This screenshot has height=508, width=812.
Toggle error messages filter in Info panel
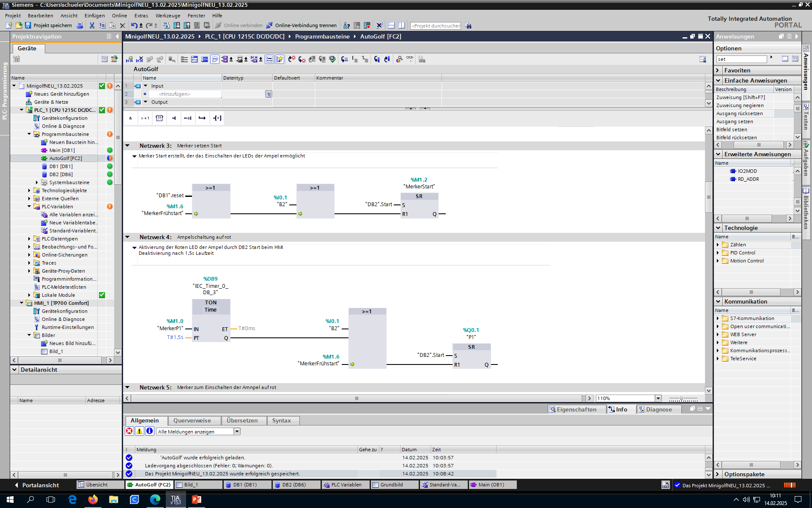[x=129, y=431]
